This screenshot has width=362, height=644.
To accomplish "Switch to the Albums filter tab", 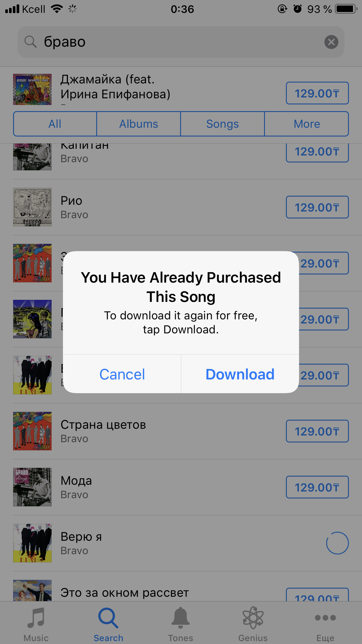I will (139, 124).
